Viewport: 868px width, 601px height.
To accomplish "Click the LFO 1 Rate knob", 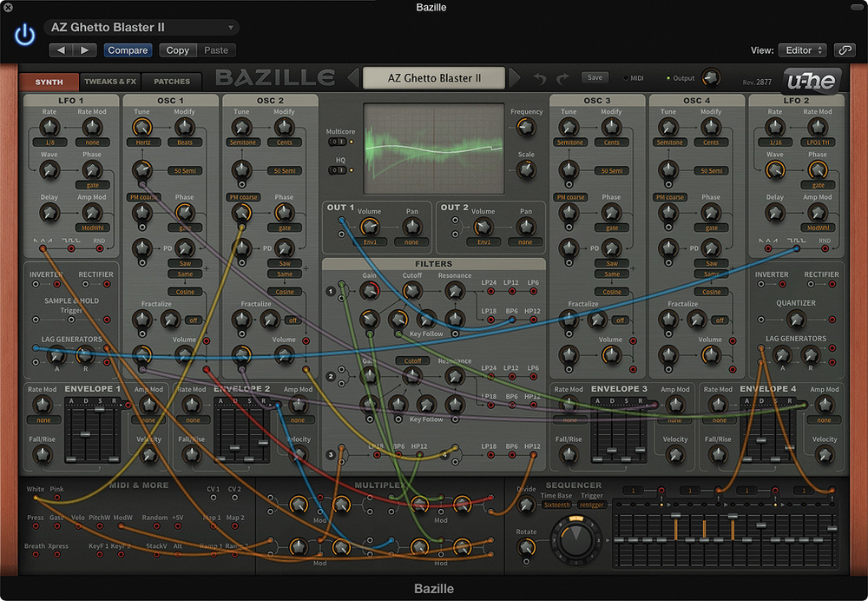I will coord(49,128).
